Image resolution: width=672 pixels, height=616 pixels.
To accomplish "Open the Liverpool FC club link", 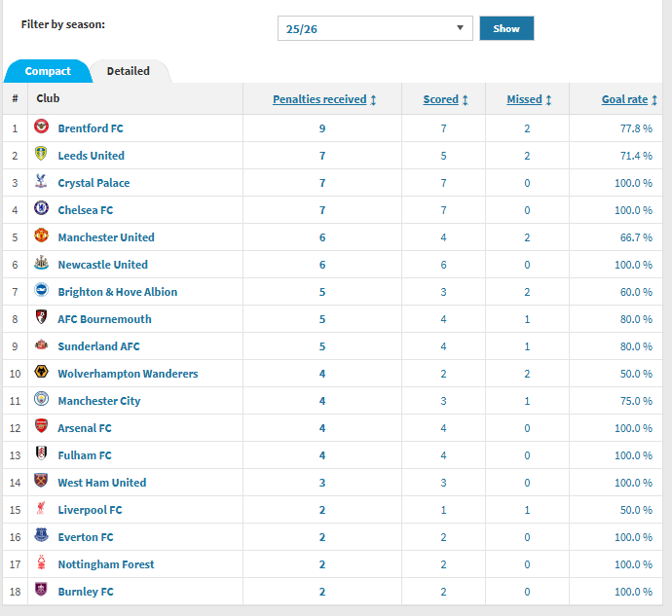I will (90, 510).
